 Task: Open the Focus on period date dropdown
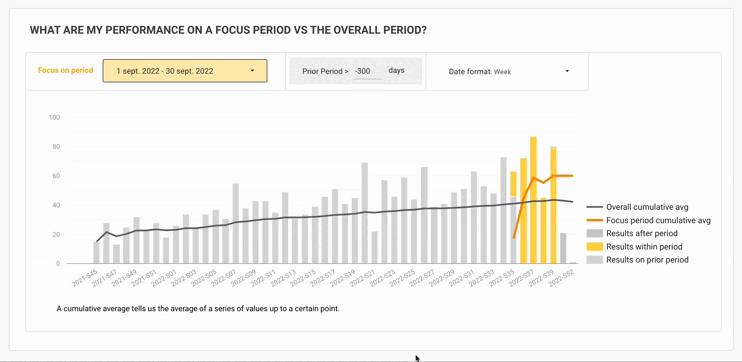tap(185, 71)
